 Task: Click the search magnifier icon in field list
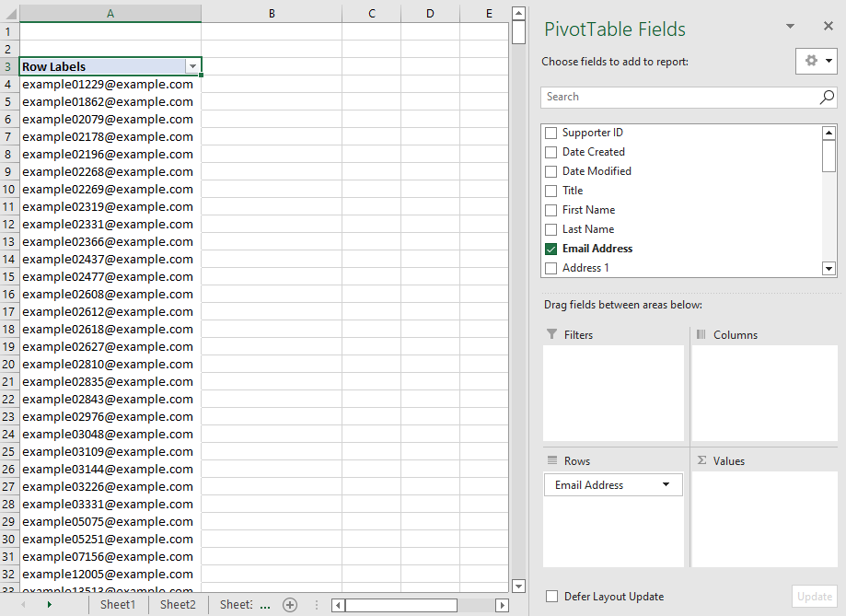coord(827,97)
